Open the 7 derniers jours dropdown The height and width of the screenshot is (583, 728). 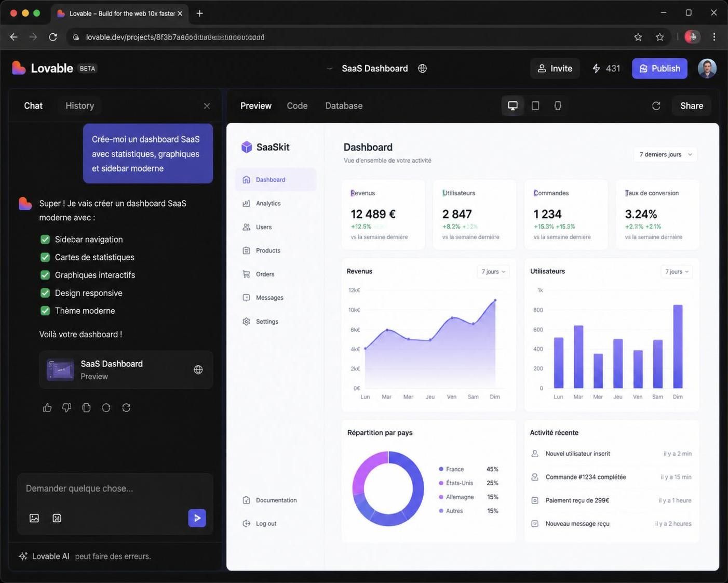coord(665,154)
